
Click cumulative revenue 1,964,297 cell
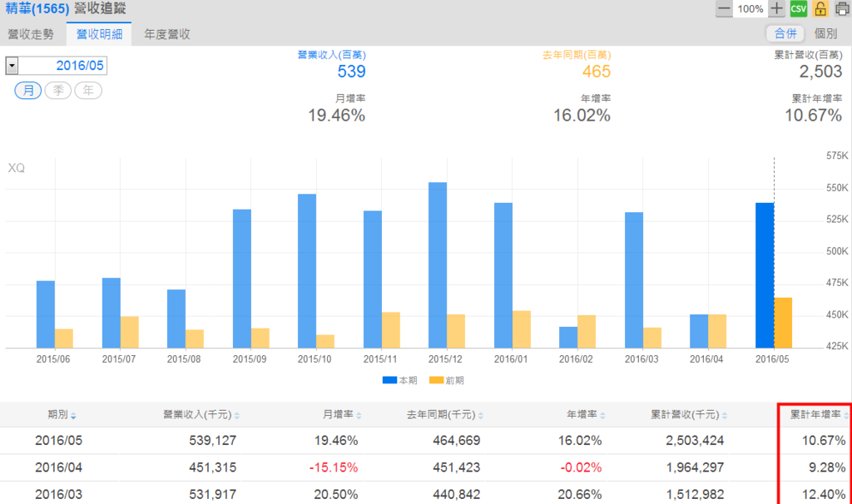(x=695, y=467)
